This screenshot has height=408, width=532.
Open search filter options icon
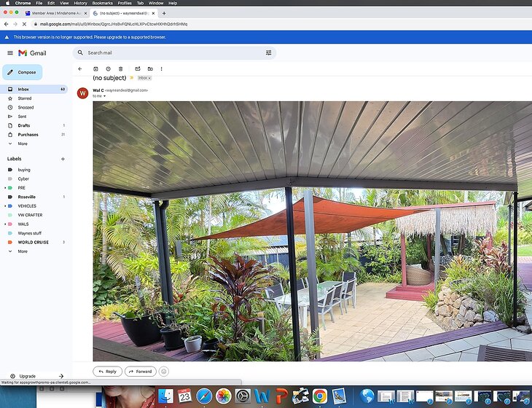click(x=268, y=53)
